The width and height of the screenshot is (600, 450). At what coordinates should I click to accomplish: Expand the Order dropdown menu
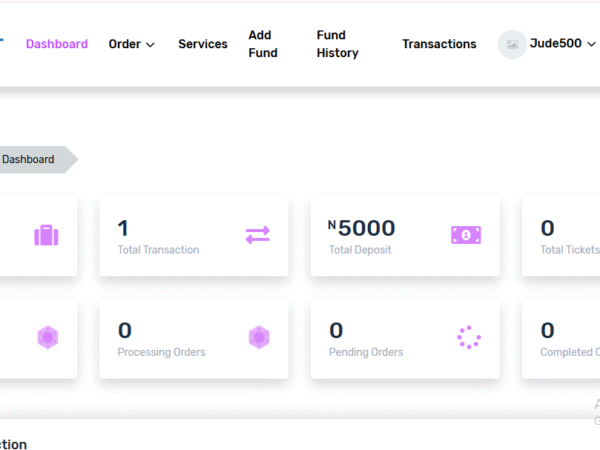pyautogui.click(x=131, y=44)
